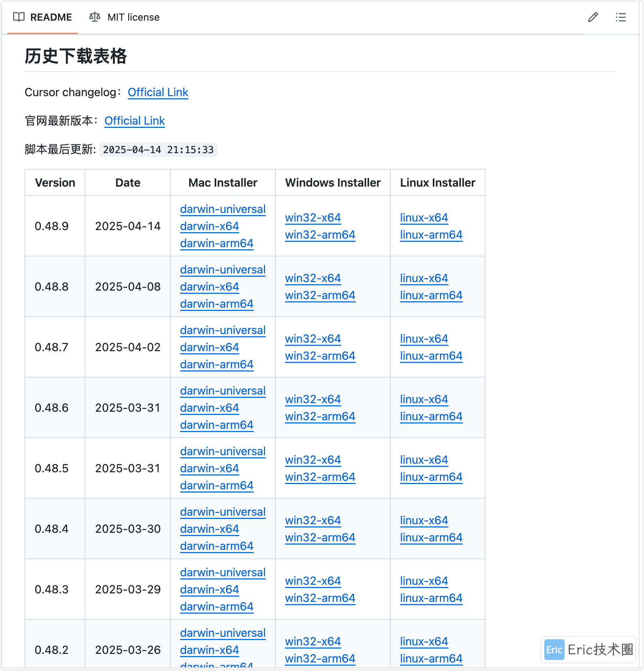Open 官网最新版本 Official Link
Screen dimensions: 644x671
point(135,121)
